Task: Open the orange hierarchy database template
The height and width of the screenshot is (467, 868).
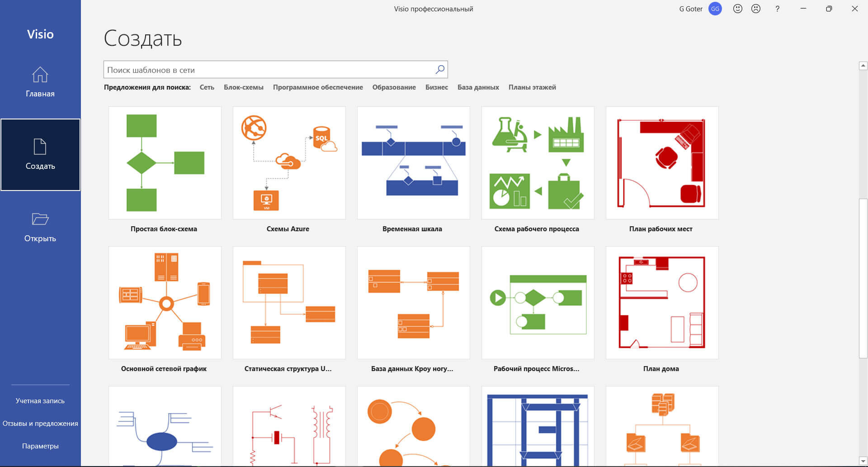Action: [x=662, y=426]
